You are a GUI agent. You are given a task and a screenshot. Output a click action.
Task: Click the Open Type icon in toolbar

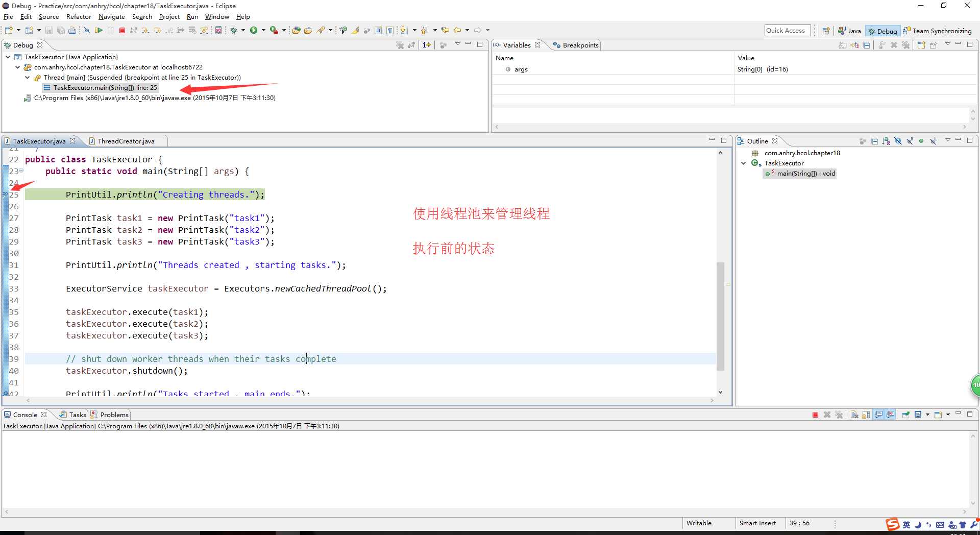coord(296,30)
